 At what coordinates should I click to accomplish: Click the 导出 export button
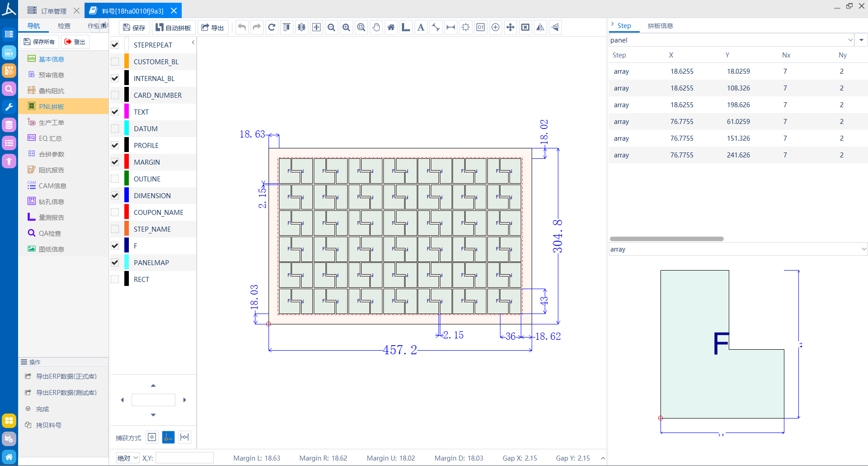click(212, 28)
